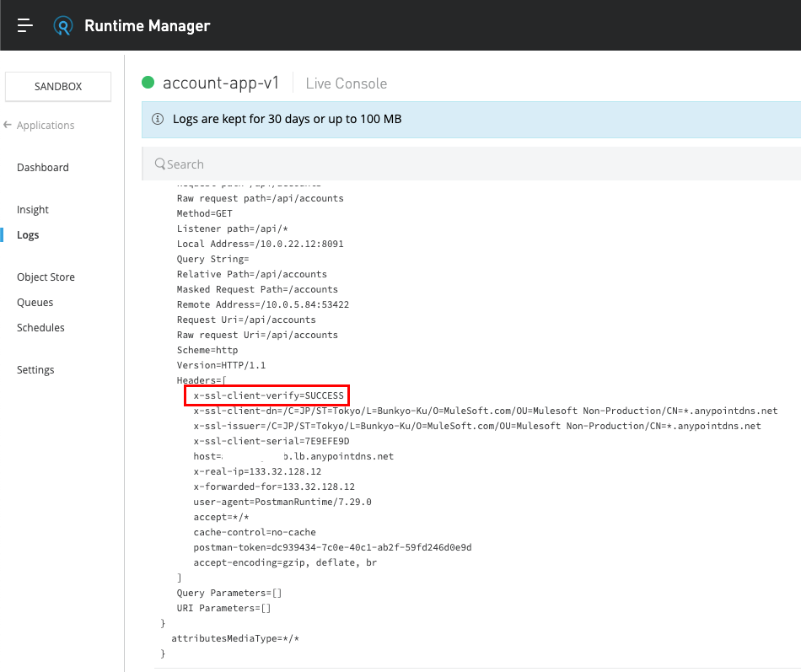
Task: Open application Settings
Action: click(35, 370)
